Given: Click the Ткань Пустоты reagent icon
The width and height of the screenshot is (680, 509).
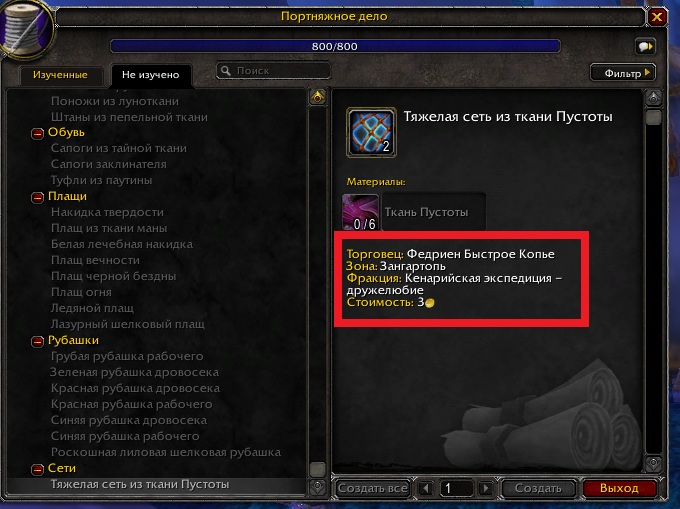Looking at the screenshot, I should [360, 212].
